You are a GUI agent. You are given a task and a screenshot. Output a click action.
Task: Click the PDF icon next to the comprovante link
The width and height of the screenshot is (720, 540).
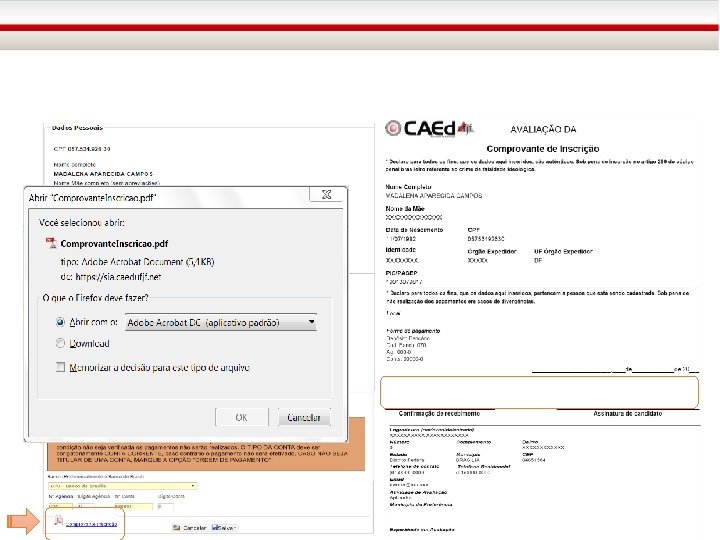[59, 521]
